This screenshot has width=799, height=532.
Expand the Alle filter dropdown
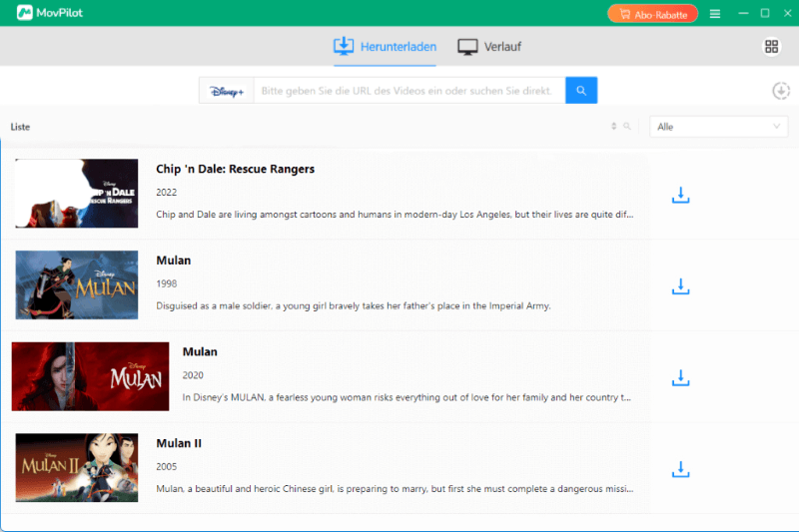tap(718, 127)
